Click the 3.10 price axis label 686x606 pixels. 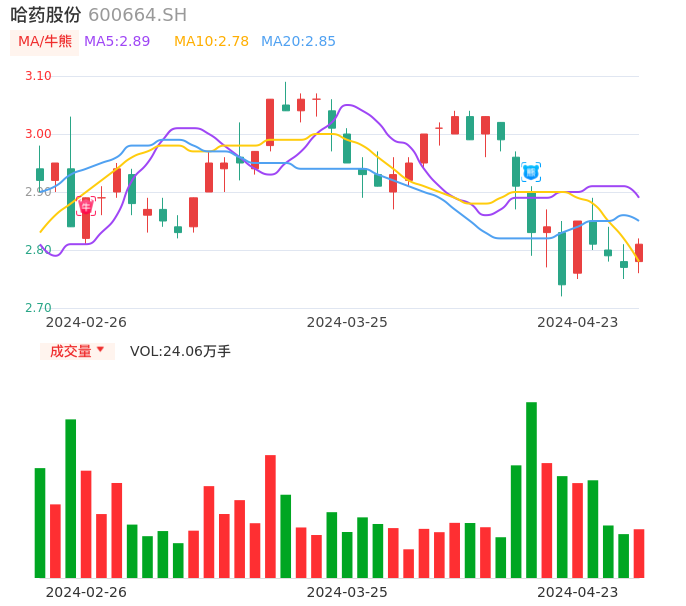[38, 76]
